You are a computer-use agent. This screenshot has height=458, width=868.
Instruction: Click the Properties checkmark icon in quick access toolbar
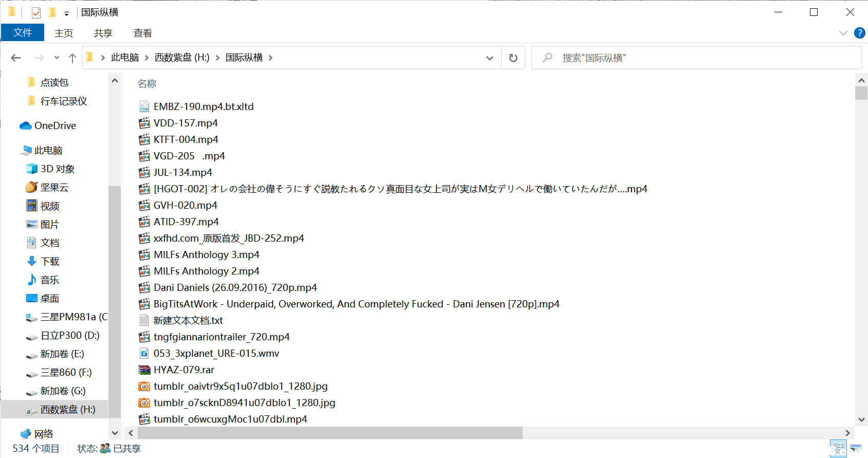[x=36, y=12]
